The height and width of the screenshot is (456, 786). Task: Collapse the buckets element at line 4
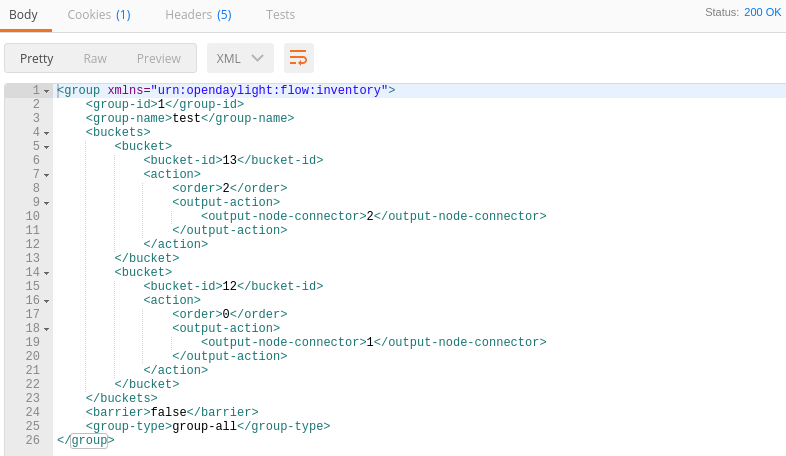pyautogui.click(x=47, y=133)
